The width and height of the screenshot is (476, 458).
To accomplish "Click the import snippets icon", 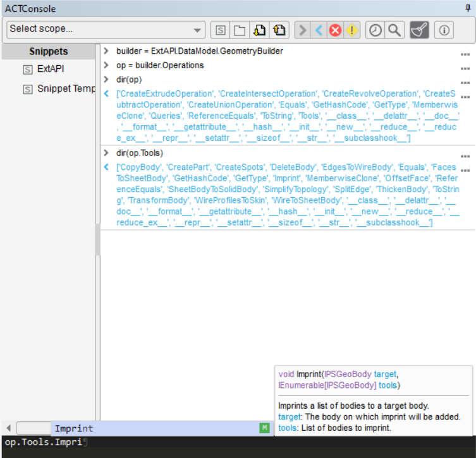I will tap(259, 30).
